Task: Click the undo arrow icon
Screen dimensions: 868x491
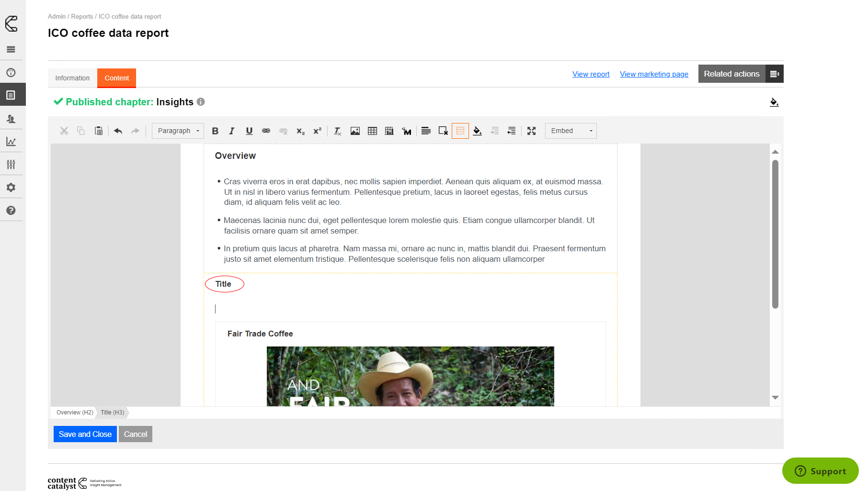Action: click(118, 131)
